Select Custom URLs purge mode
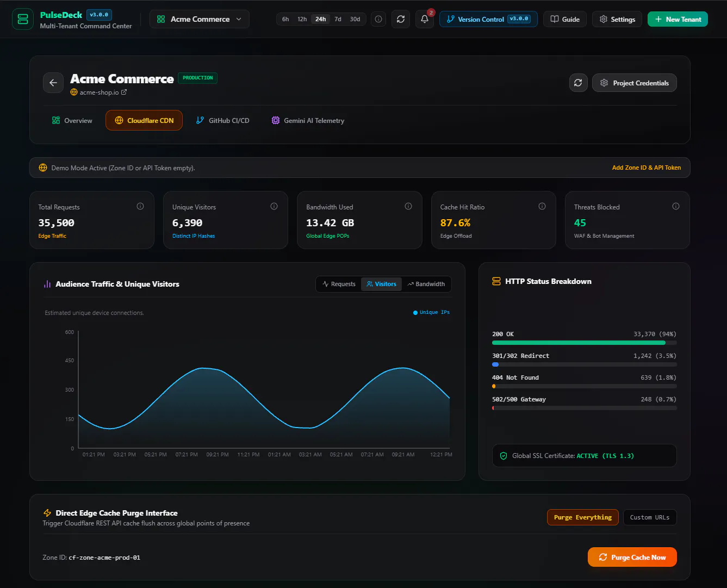The width and height of the screenshot is (727, 588). pyautogui.click(x=650, y=517)
